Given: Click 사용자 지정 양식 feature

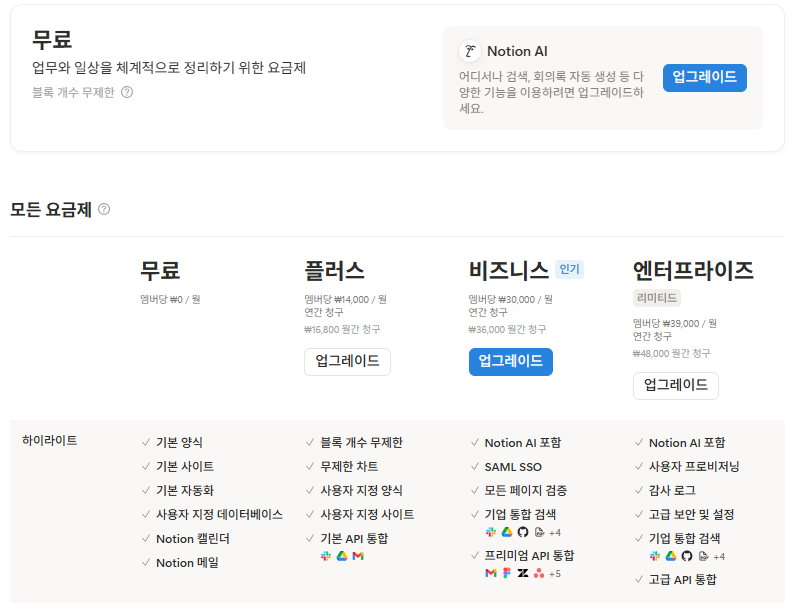Looking at the screenshot, I should click(362, 491).
